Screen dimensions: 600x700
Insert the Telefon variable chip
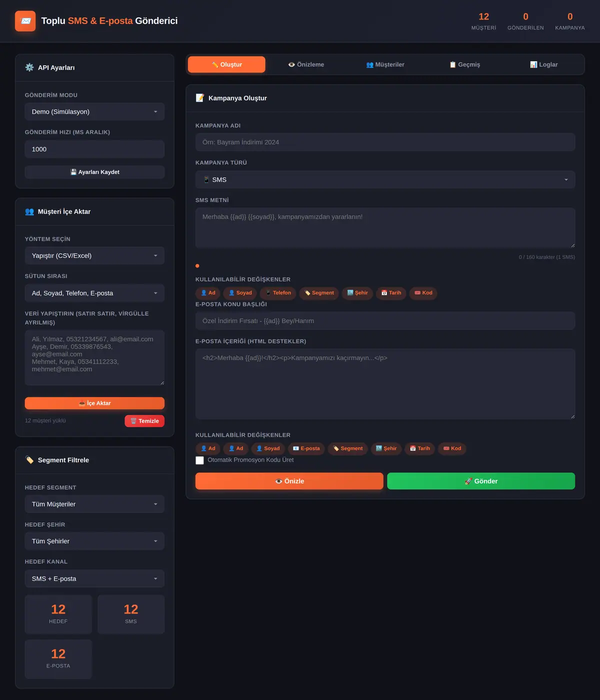pyautogui.click(x=278, y=293)
